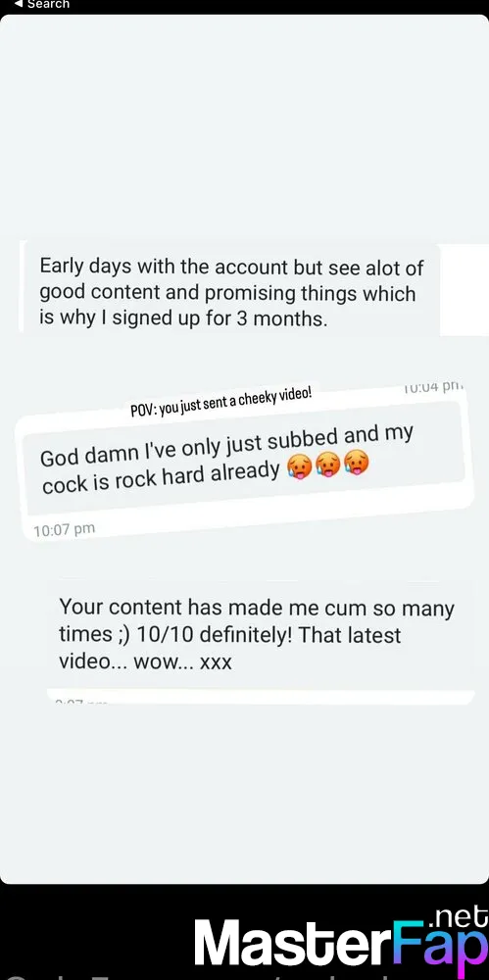Tap the white 'Master' wordmark
The height and width of the screenshot is (980, 489).
coord(291,943)
